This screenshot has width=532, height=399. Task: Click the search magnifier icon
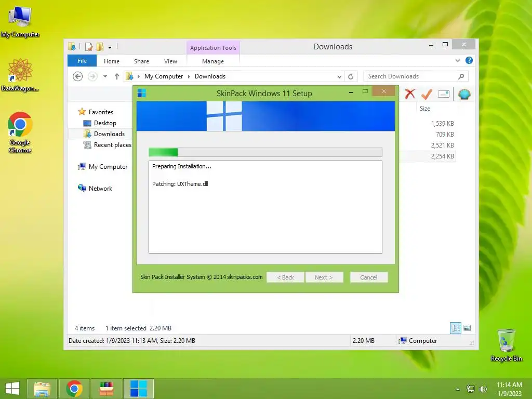coord(461,76)
